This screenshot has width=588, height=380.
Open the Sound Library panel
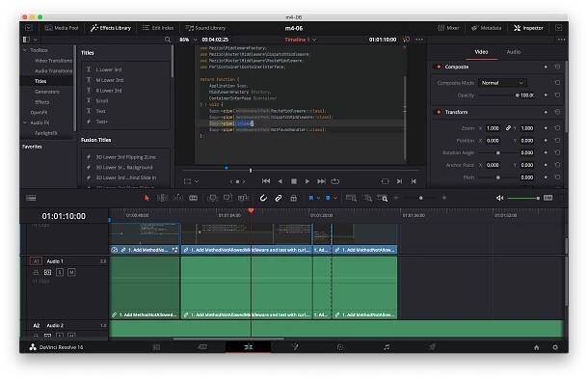click(205, 28)
